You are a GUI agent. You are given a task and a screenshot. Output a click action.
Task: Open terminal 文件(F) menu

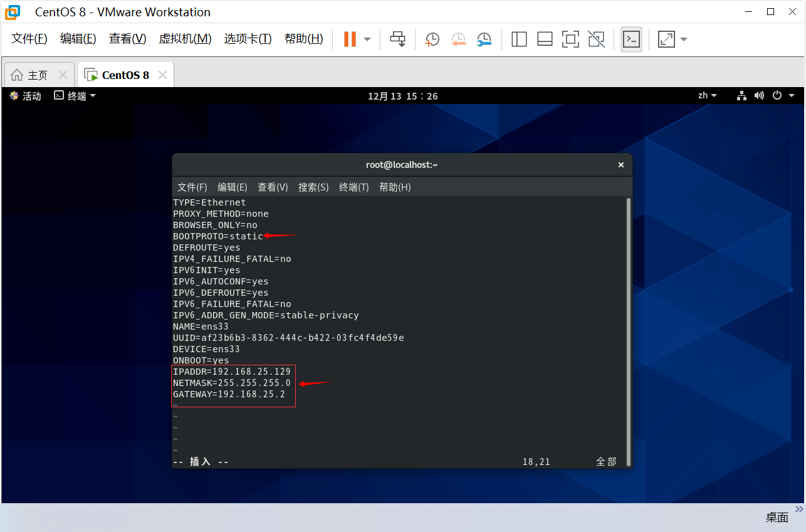192,187
